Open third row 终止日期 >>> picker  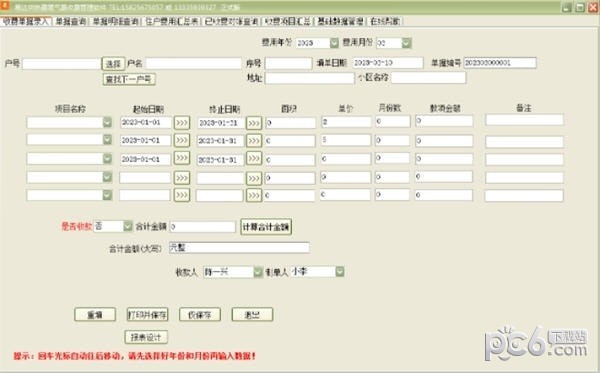pos(254,158)
